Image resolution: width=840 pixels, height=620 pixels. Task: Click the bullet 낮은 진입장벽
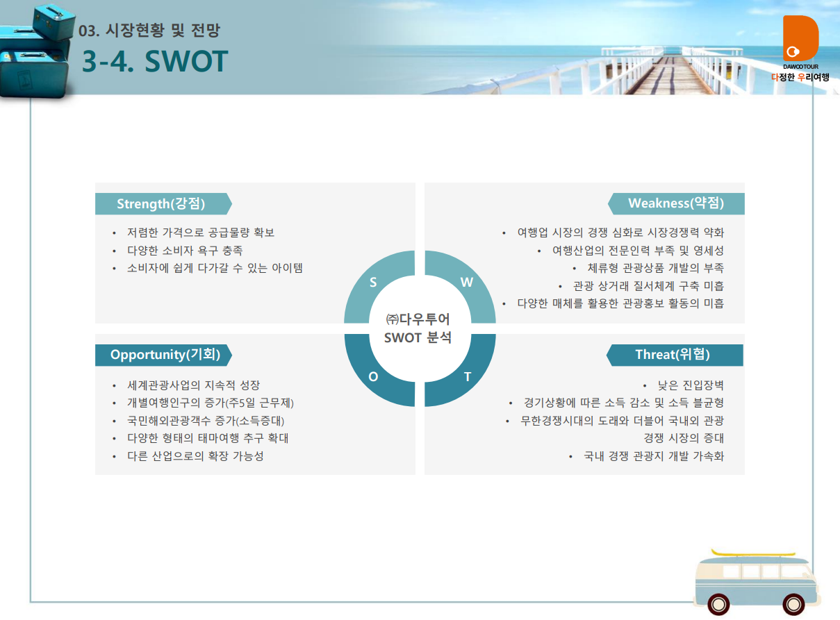tap(691, 385)
